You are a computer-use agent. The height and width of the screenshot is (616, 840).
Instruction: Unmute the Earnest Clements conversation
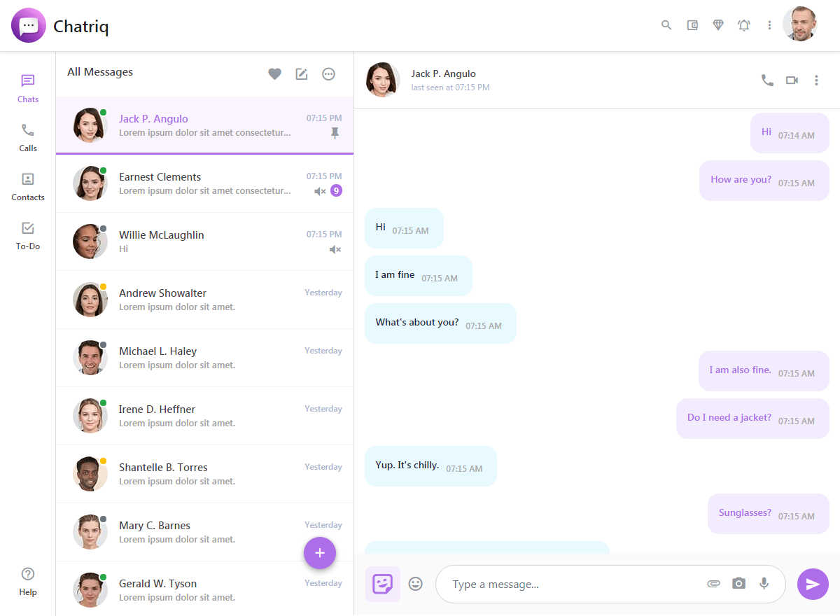319,190
